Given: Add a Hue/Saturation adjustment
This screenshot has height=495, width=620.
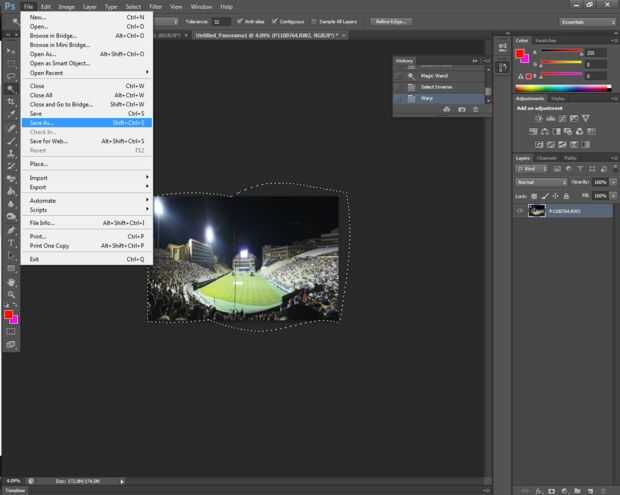Looking at the screenshot, I should (x=533, y=132).
